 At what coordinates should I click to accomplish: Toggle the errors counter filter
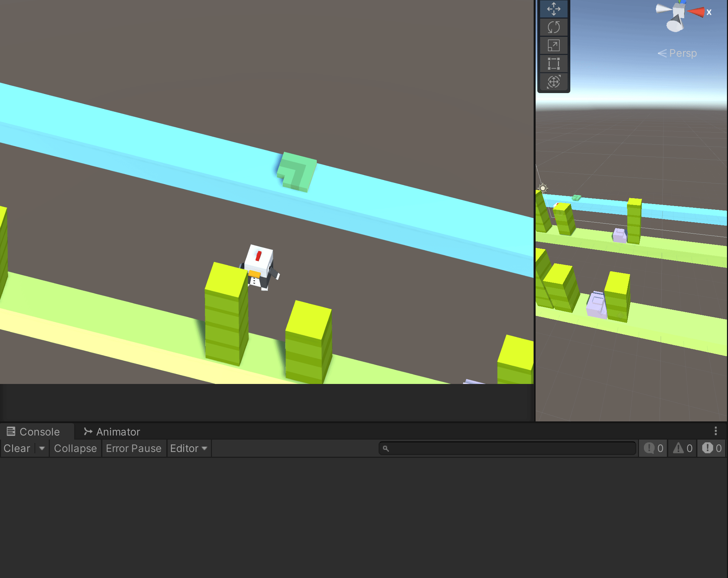[712, 448]
